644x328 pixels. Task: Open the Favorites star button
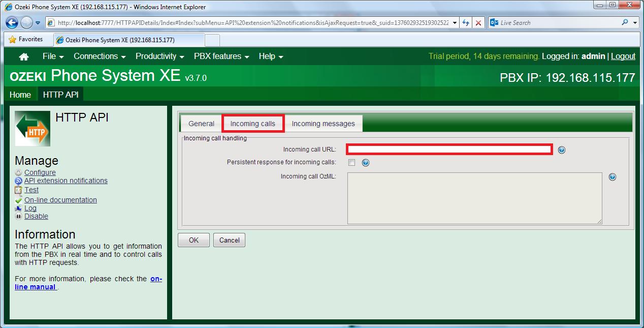pos(25,39)
